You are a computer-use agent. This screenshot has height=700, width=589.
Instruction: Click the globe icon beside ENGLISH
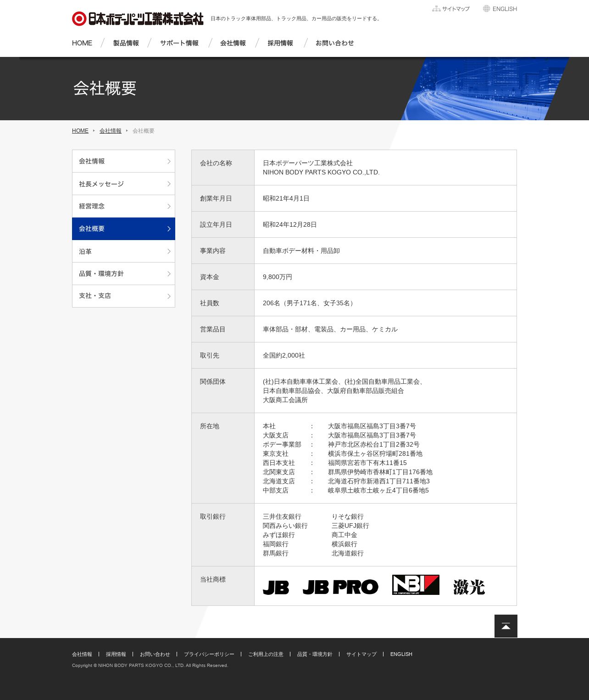(x=487, y=9)
